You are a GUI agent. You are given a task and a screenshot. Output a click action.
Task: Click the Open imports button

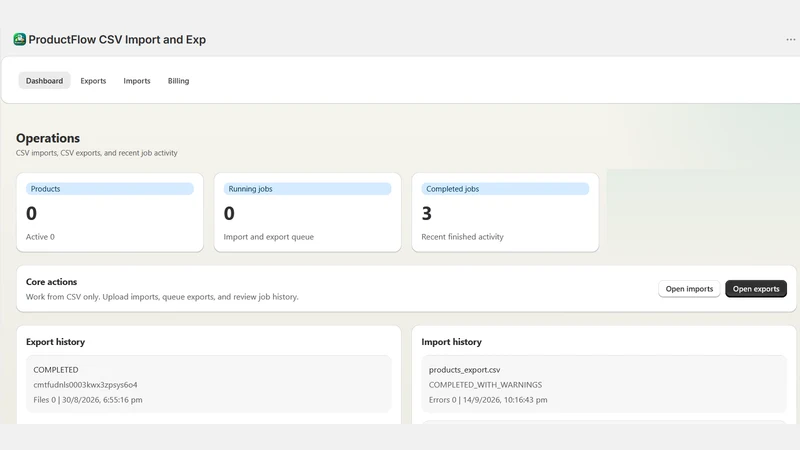pos(689,289)
